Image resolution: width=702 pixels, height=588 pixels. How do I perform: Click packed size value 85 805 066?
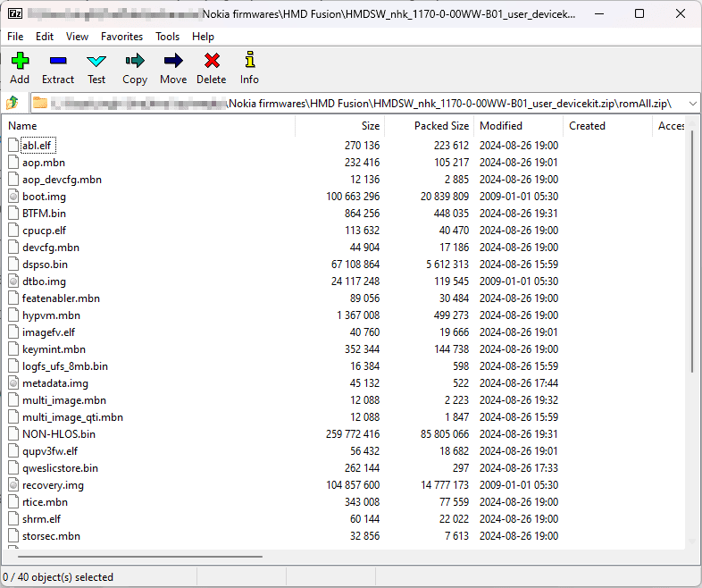click(x=445, y=434)
